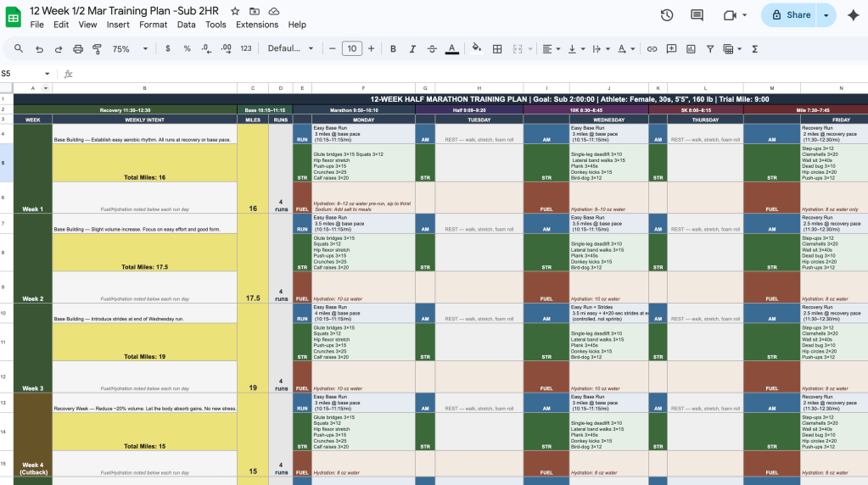Select the paint format tool
This screenshot has width=868, height=485.
pyautogui.click(x=97, y=49)
